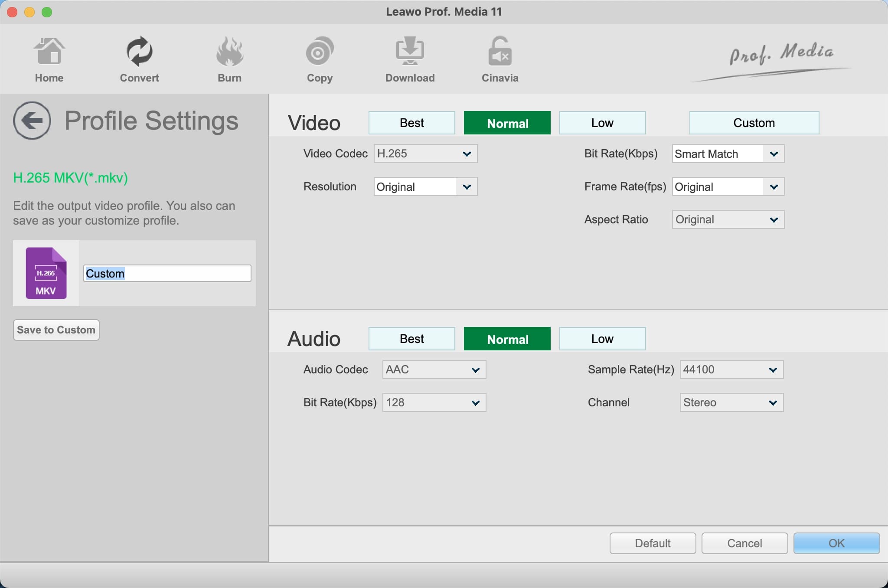Open the Video Codec dropdown

tap(425, 154)
